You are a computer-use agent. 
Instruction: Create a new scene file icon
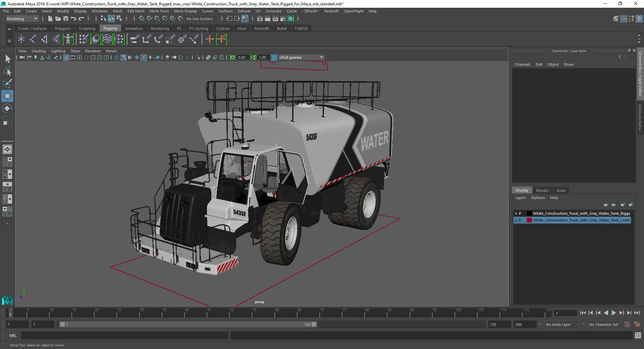[x=50, y=19]
